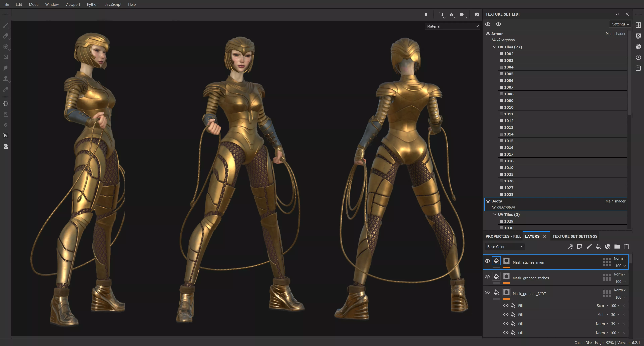
Task: Hide the Mask_grabber_stiches layer
Action: coord(487,277)
